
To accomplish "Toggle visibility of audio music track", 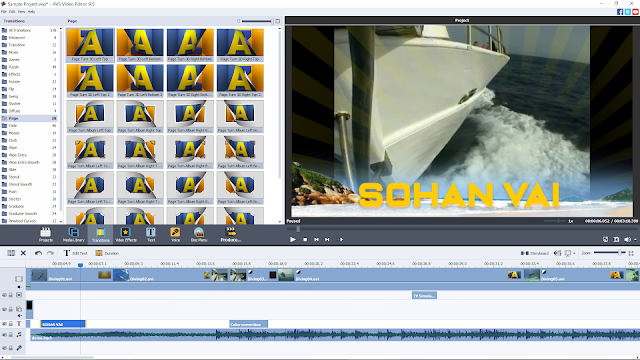I will [x=4, y=335].
